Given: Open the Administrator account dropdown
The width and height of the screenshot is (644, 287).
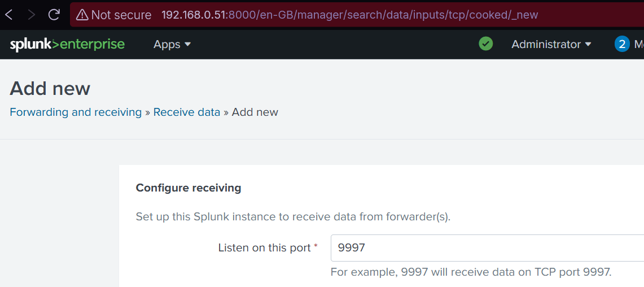Looking at the screenshot, I should 551,44.
